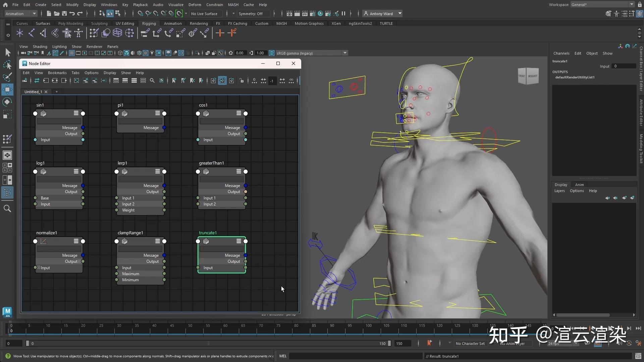Select the Lasso tool in the toolbox
This screenshot has height=362, width=644.
(7, 65)
